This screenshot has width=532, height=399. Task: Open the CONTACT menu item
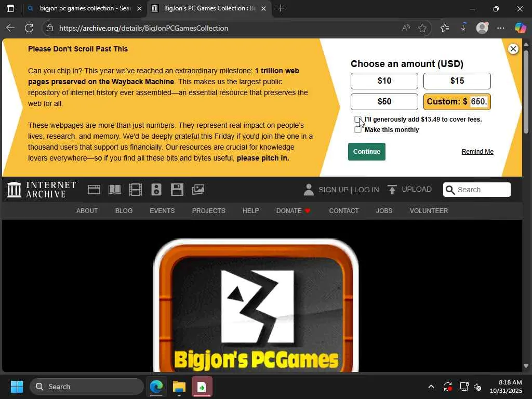(x=344, y=211)
